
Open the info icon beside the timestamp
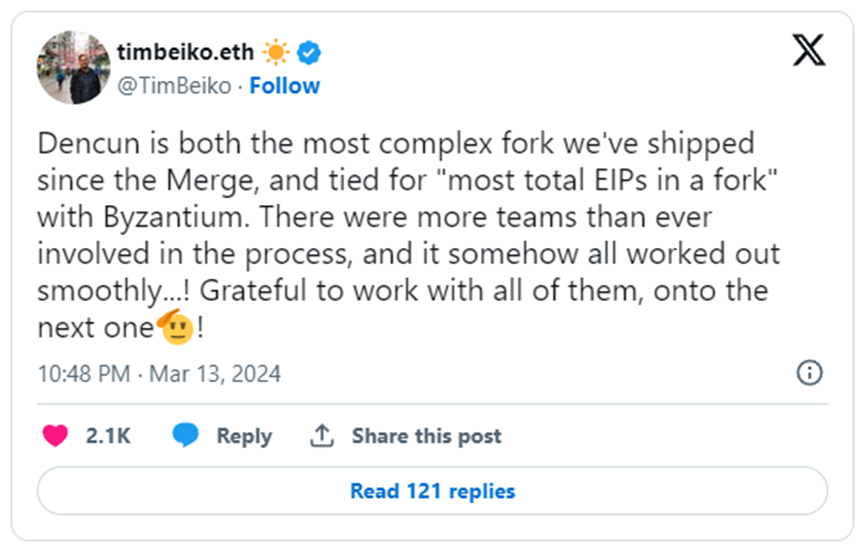pos(808,373)
